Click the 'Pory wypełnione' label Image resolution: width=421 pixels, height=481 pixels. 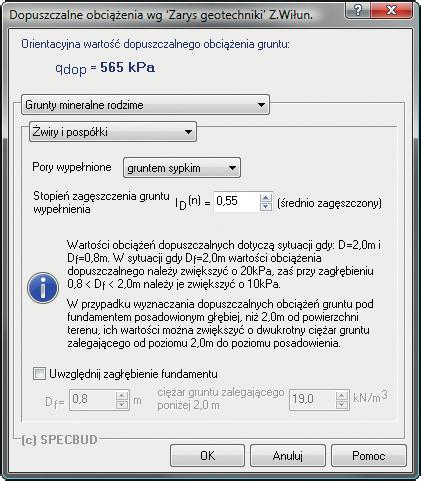click(72, 167)
